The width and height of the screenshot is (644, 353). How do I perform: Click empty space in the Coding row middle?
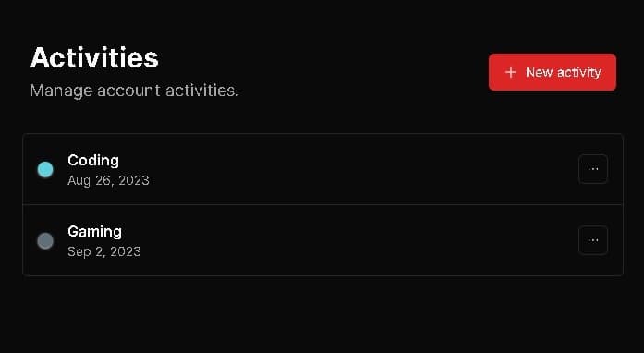pyautogui.click(x=349, y=169)
